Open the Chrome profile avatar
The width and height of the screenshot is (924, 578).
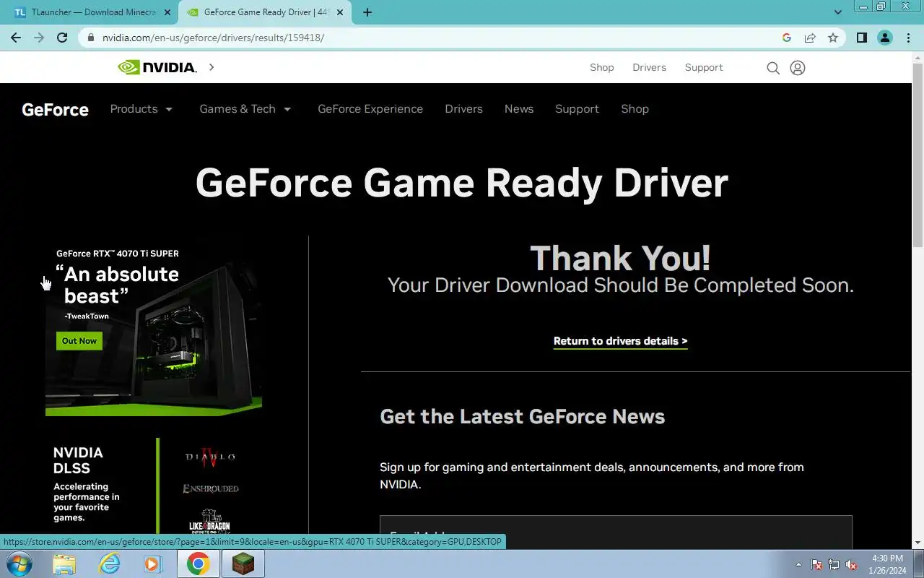[885, 38]
